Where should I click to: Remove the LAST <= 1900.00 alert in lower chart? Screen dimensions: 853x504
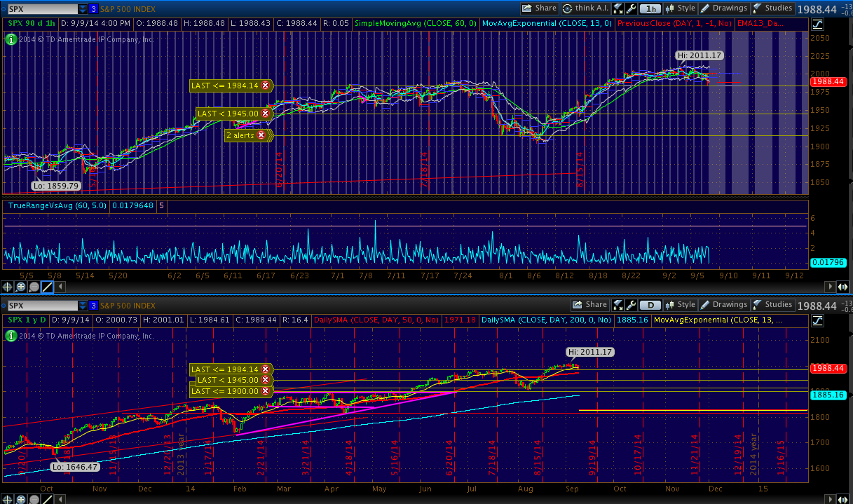click(x=266, y=390)
